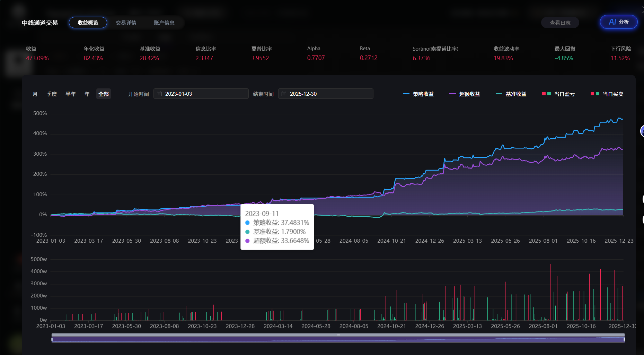Image resolution: width=644 pixels, height=355 pixels.
Task: Click the start date field 2023-01-03
Action: pos(201,94)
